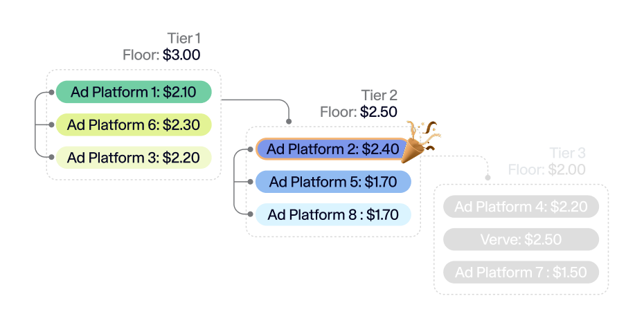Click the greyed Ad Platform 7 : $1.50 pill
This screenshot has width=644, height=325.
coord(521,272)
